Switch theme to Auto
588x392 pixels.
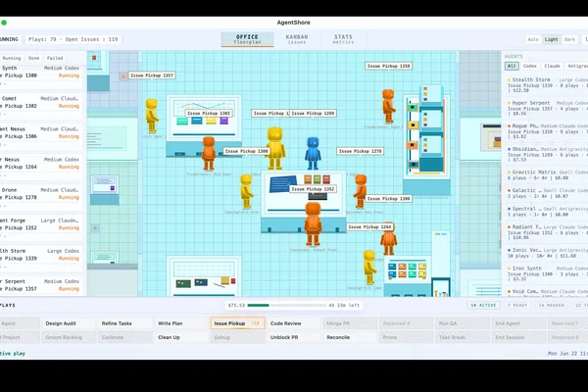533,39
